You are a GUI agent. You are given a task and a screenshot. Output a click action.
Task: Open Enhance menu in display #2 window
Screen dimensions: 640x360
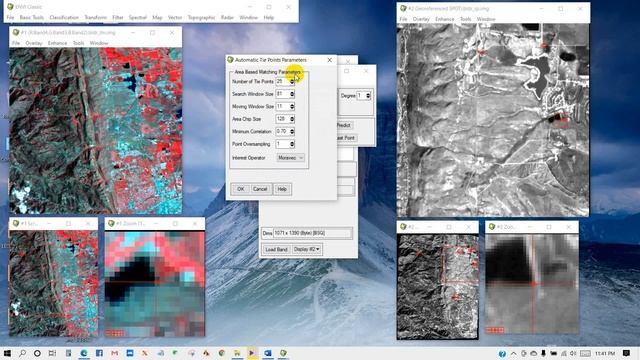pos(444,19)
